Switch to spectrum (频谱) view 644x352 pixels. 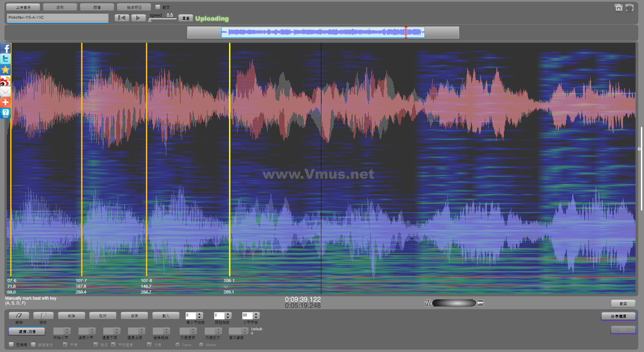coord(97,7)
